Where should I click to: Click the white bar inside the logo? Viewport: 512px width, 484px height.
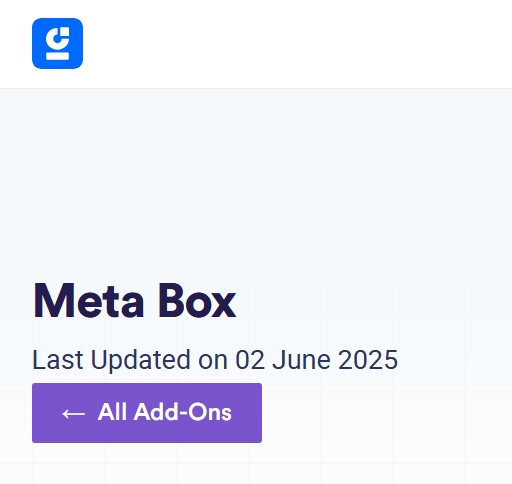pyautogui.click(x=57, y=56)
